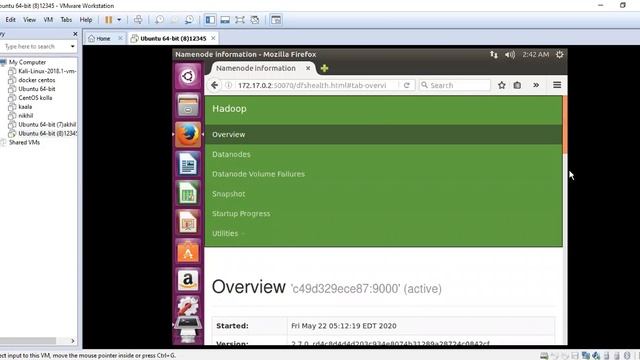Select the Kali-Linux-2018.1 VM

[47, 71]
